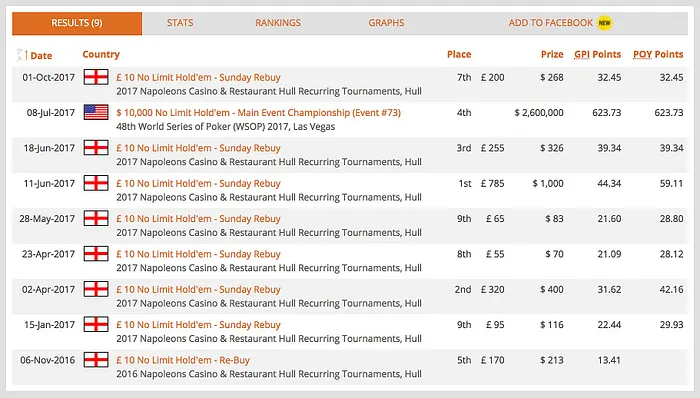Switch to the STATS tab

[x=180, y=23]
